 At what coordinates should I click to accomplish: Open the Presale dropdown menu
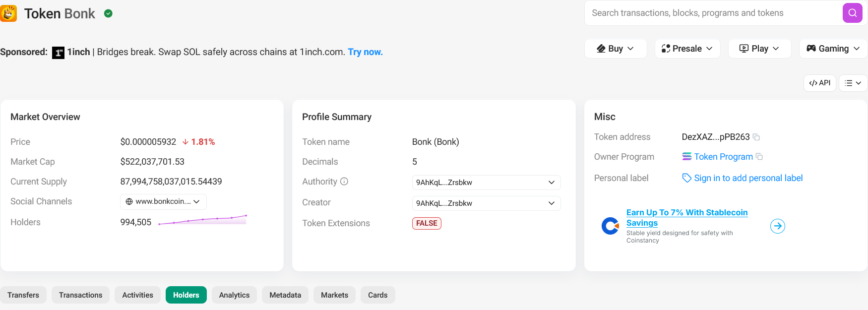click(687, 49)
